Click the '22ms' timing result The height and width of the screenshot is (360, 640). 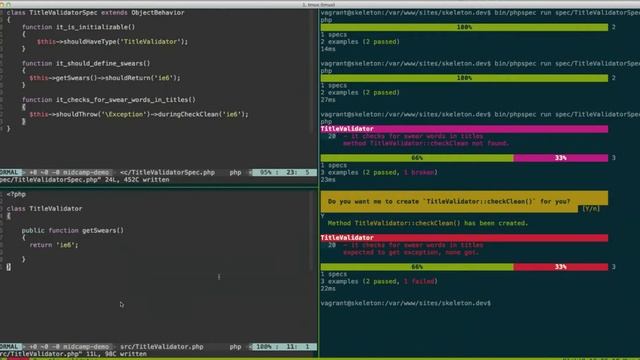[328, 289]
